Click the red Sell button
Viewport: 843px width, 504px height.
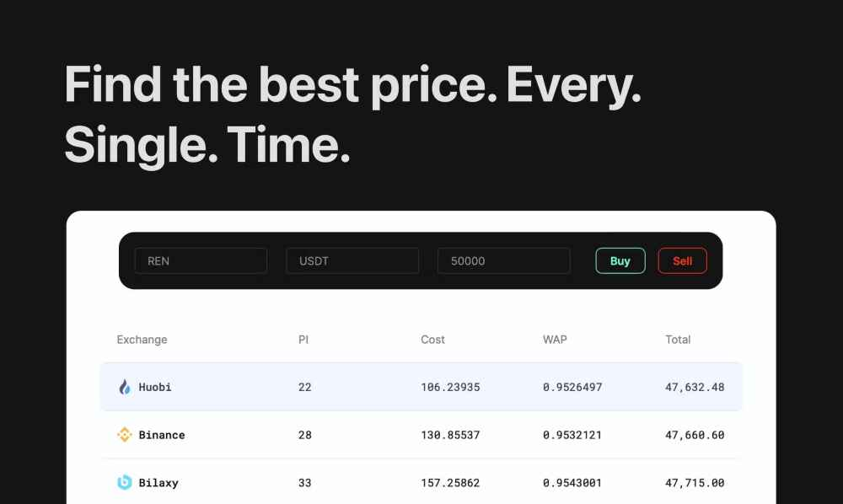click(682, 261)
